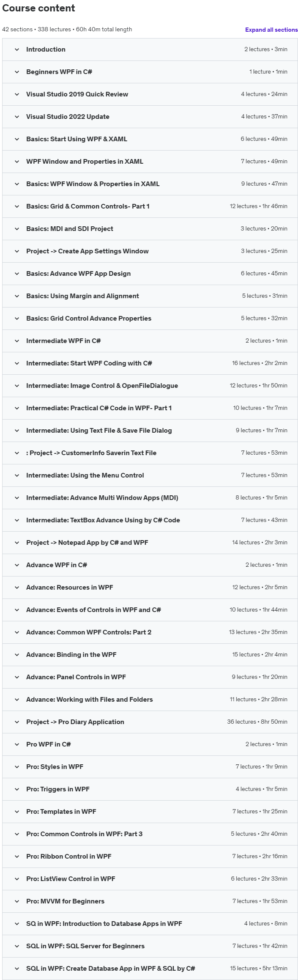Open Advance: Panel Controls in WPF title
The height and width of the screenshot is (980, 298).
[76, 677]
